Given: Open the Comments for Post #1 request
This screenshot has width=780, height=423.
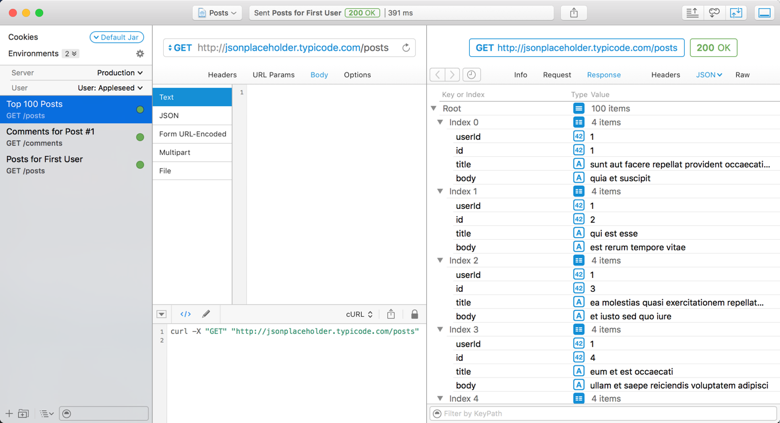Looking at the screenshot, I should 76,137.
